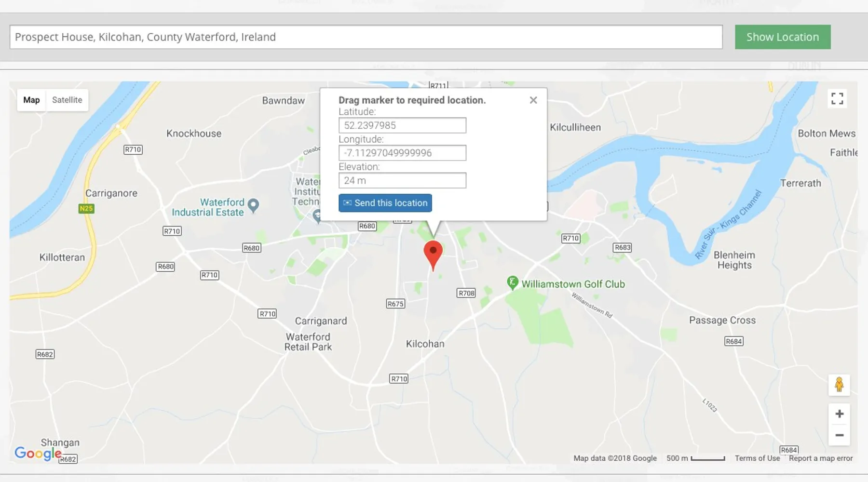Click the Carriganore place label
The height and width of the screenshot is (482, 868).
pyautogui.click(x=111, y=193)
